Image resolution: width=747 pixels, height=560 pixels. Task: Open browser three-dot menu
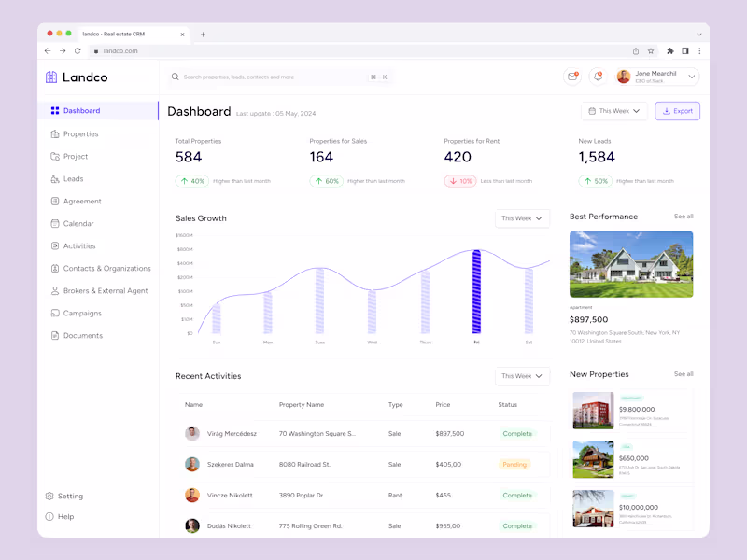point(699,51)
